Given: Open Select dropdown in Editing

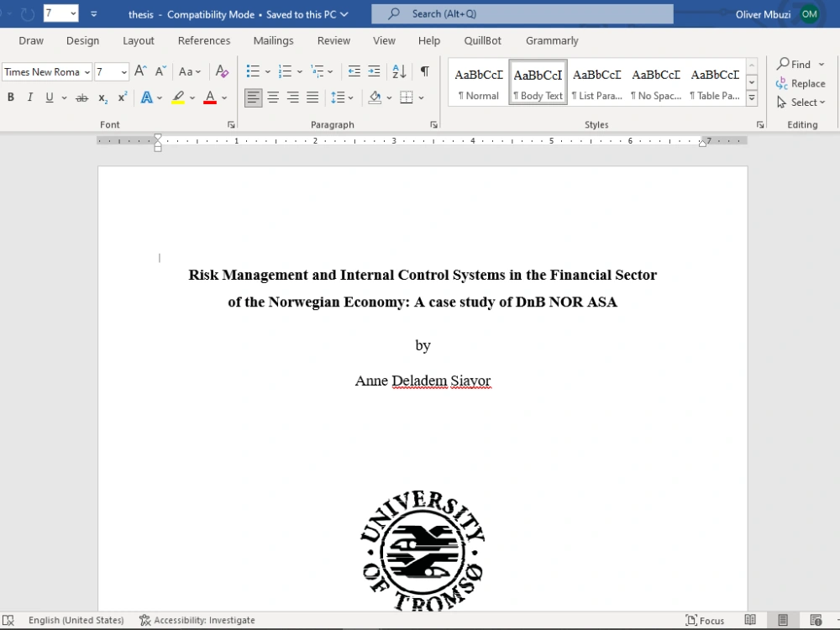Looking at the screenshot, I should [801, 102].
